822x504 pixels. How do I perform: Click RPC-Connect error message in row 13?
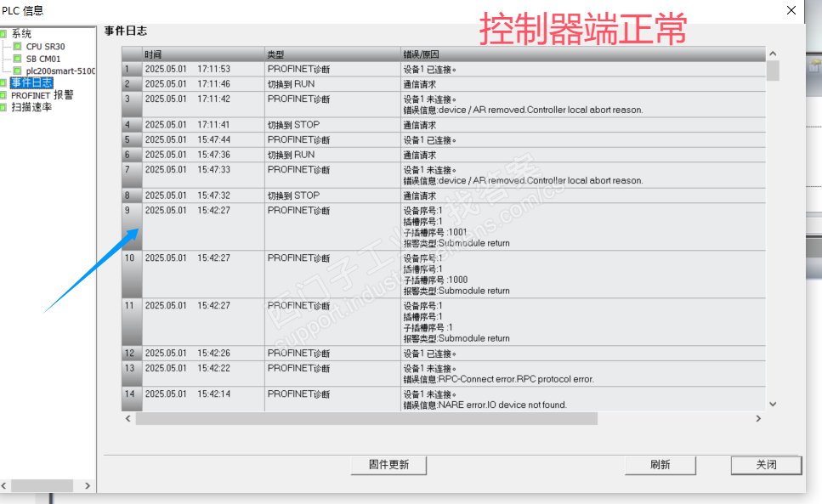[498, 379]
